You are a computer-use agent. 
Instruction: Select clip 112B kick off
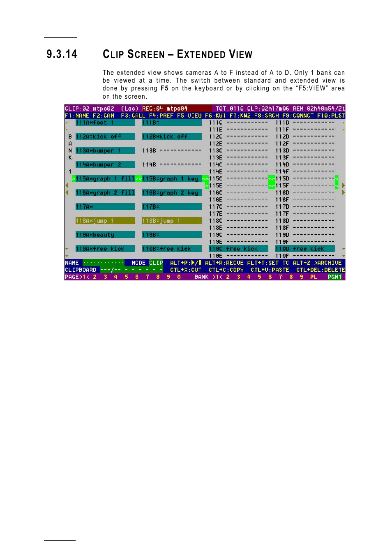pyautogui.click(x=172, y=136)
